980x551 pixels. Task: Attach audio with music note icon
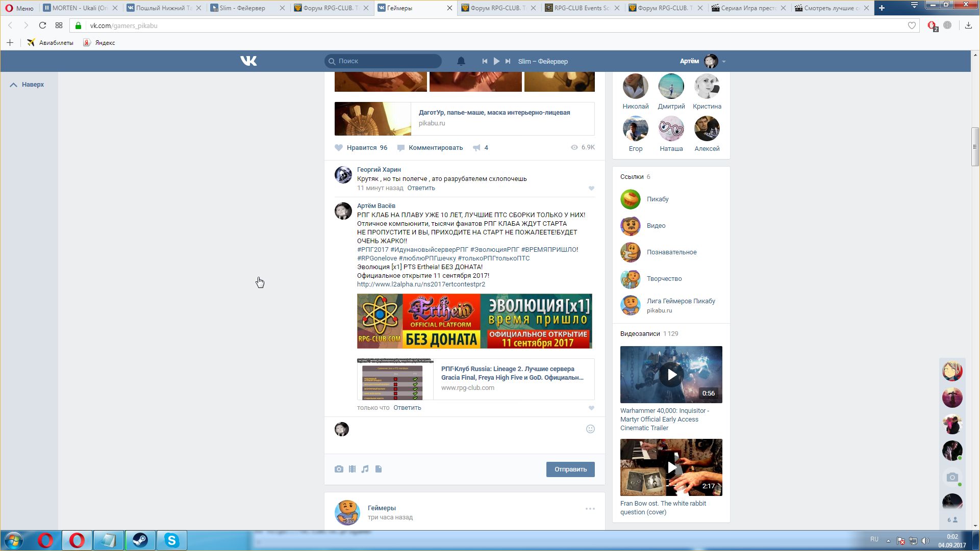tap(365, 469)
